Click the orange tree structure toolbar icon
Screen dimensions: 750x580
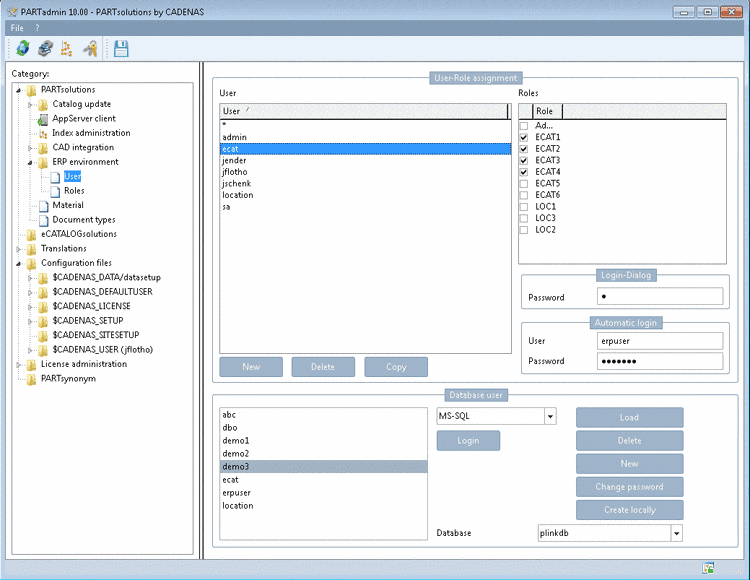[x=67, y=48]
